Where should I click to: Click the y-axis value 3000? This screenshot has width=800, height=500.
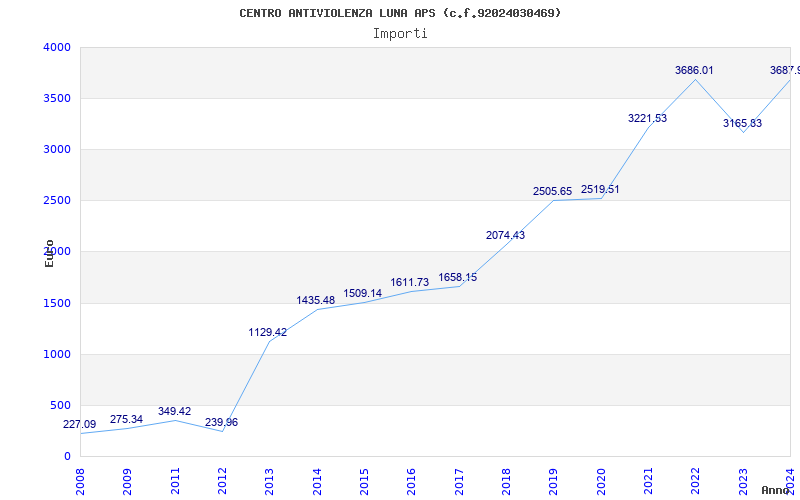[x=57, y=149]
